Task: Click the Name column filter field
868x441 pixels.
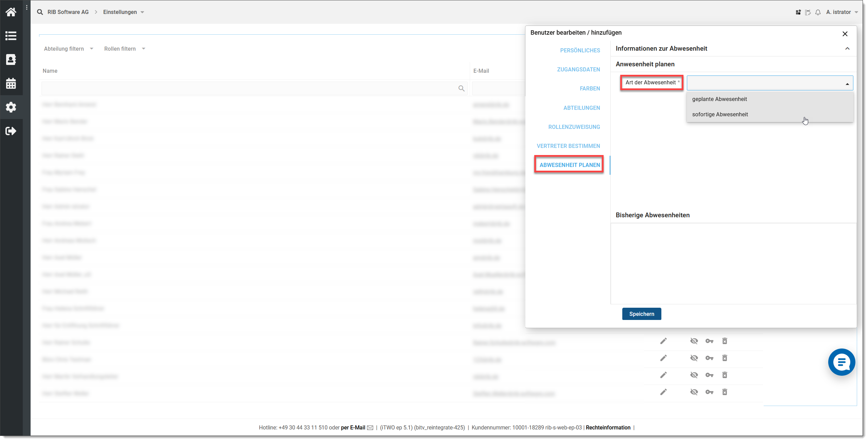Action: click(x=254, y=88)
